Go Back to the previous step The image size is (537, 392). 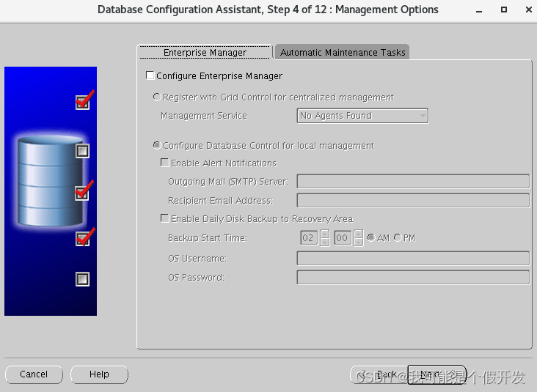coord(379,374)
